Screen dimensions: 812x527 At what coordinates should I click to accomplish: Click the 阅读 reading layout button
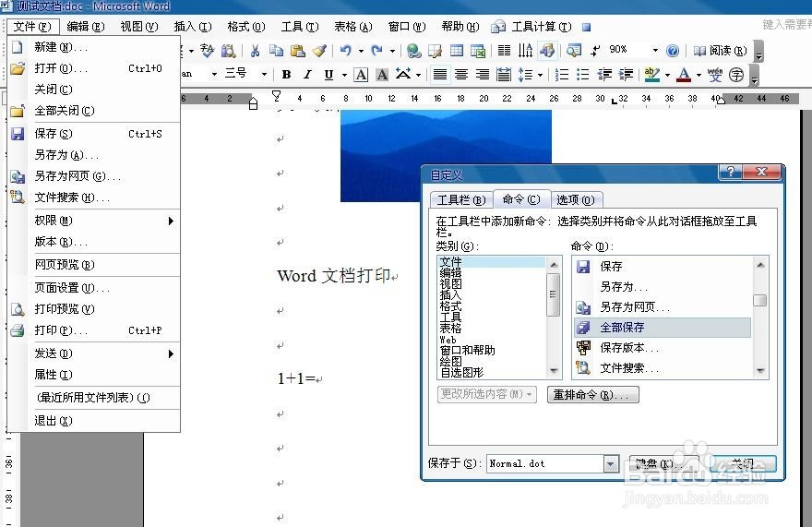pyautogui.click(x=721, y=51)
